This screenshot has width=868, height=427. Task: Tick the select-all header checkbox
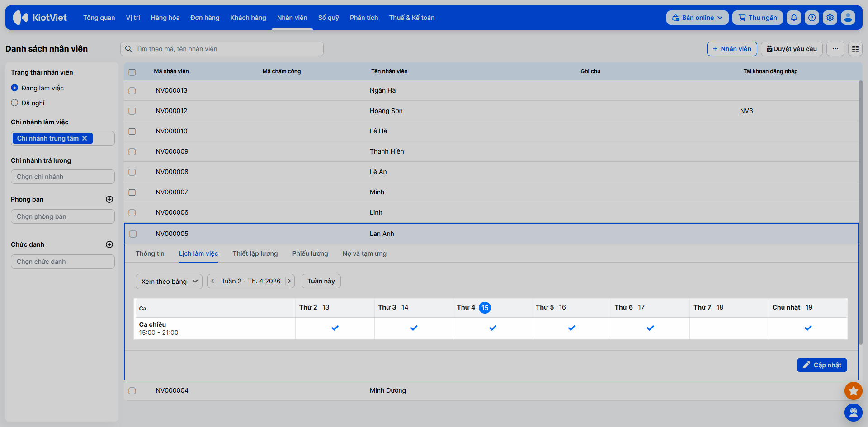click(x=132, y=72)
